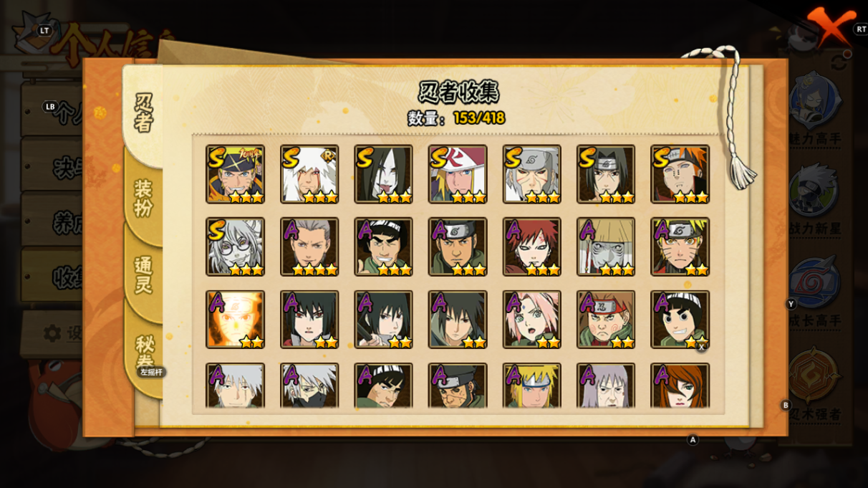Click the 成长高手 Konoha leaf icon
Image resolution: width=868 pixels, height=488 pixels.
point(816,283)
